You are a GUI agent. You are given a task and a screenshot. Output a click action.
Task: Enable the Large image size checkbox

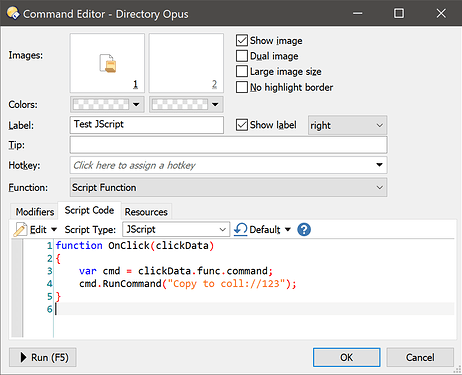pos(242,71)
